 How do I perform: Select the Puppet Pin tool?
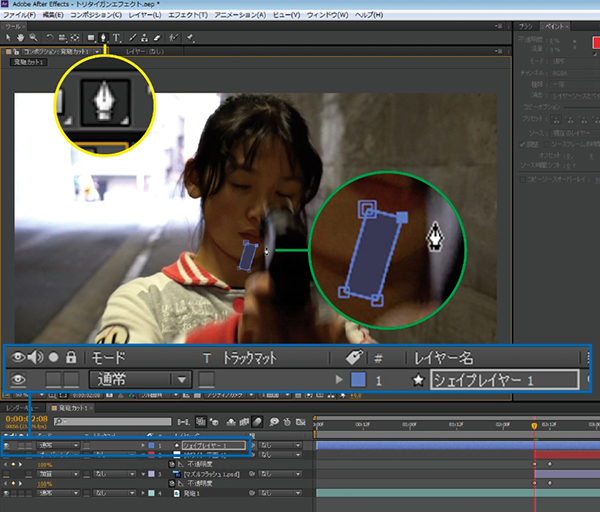(x=190, y=38)
